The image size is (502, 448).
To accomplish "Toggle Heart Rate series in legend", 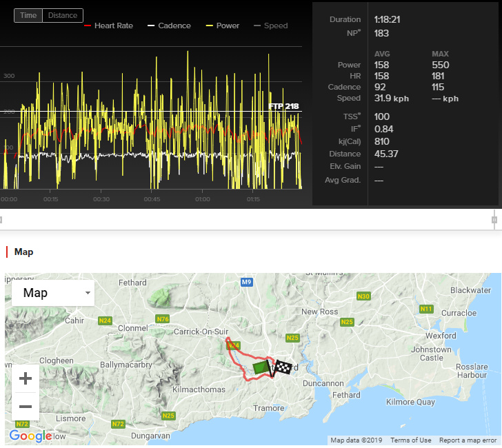I will pyautogui.click(x=108, y=26).
